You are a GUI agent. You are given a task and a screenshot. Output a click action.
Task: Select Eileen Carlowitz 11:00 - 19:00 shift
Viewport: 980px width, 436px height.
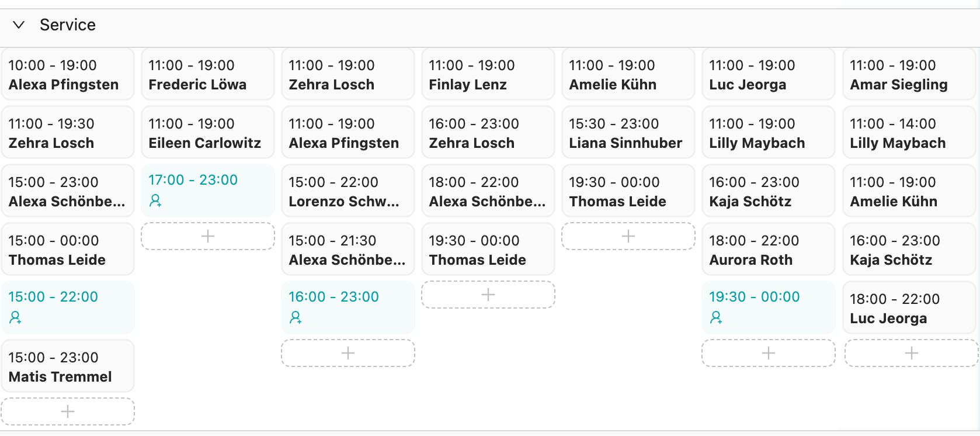[208, 133]
